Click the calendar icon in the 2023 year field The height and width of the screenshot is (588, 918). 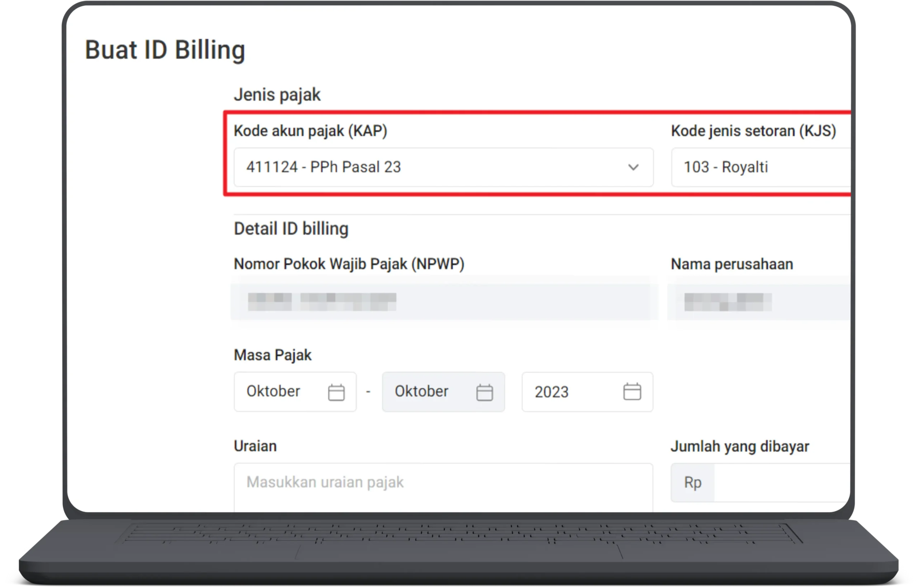632,392
